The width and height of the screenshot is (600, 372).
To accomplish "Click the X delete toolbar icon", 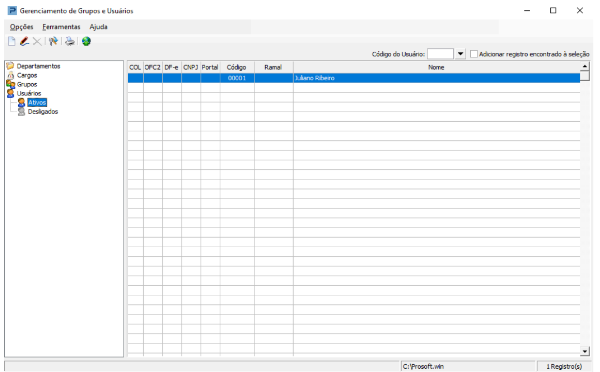I will click(x=37, y=41).
